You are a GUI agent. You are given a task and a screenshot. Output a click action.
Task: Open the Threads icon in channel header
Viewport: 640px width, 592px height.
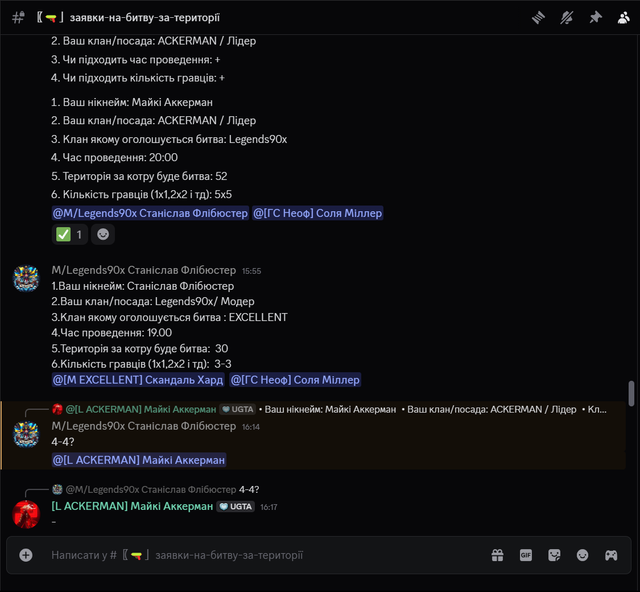tap(538, 18)
